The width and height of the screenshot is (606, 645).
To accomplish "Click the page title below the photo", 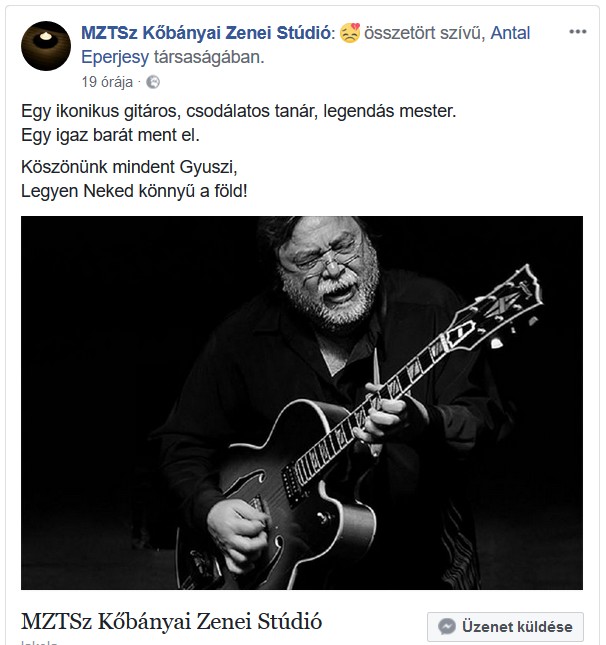I will click(x=172, y=621).
